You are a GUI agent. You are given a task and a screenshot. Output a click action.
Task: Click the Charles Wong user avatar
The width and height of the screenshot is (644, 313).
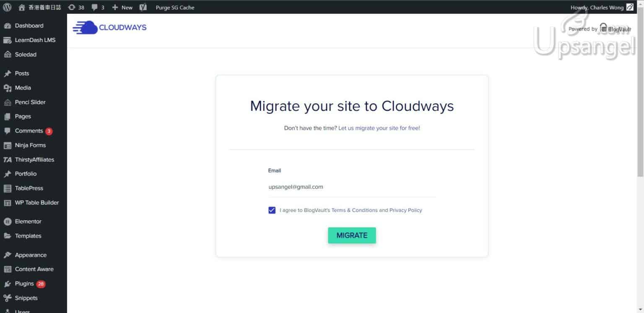pos(630,7)
